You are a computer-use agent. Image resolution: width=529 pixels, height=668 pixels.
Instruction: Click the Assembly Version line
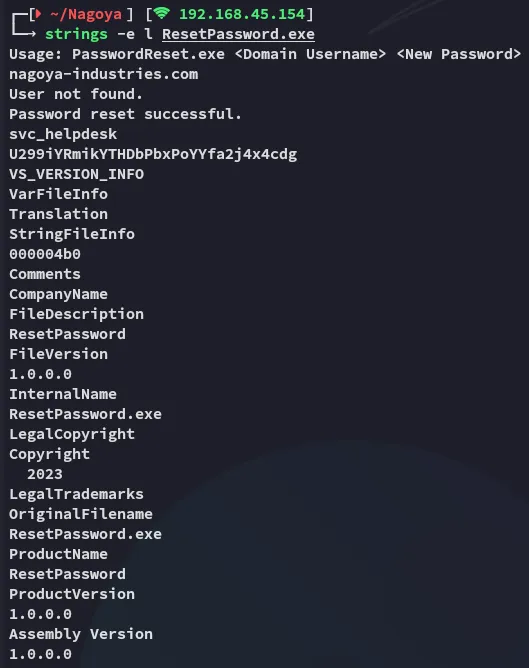pos(81,634)
